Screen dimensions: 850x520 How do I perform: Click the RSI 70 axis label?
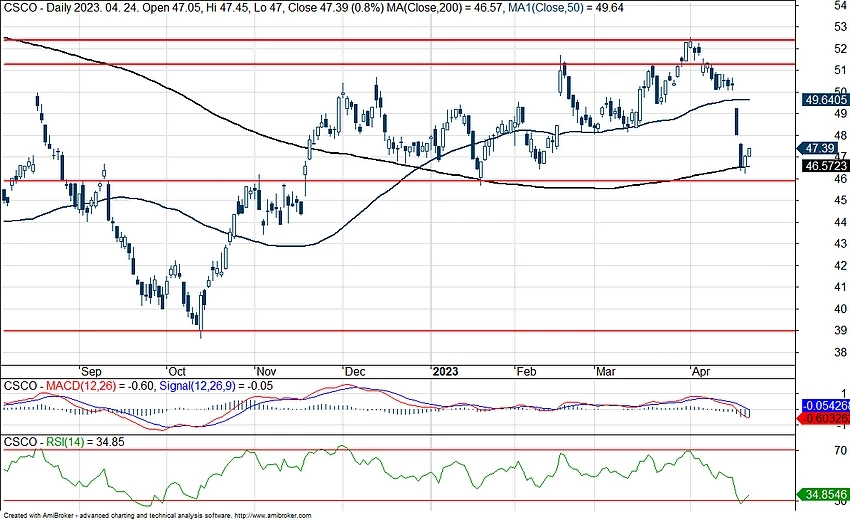pyautogui.click(x=840, y=450)
